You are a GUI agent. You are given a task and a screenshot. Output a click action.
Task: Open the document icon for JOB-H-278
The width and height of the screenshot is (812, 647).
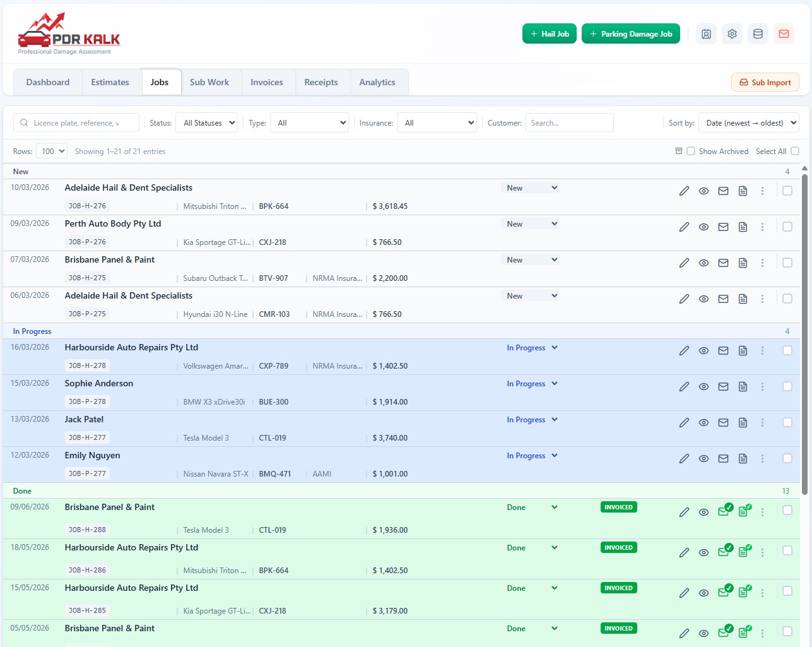pos(743,351)
